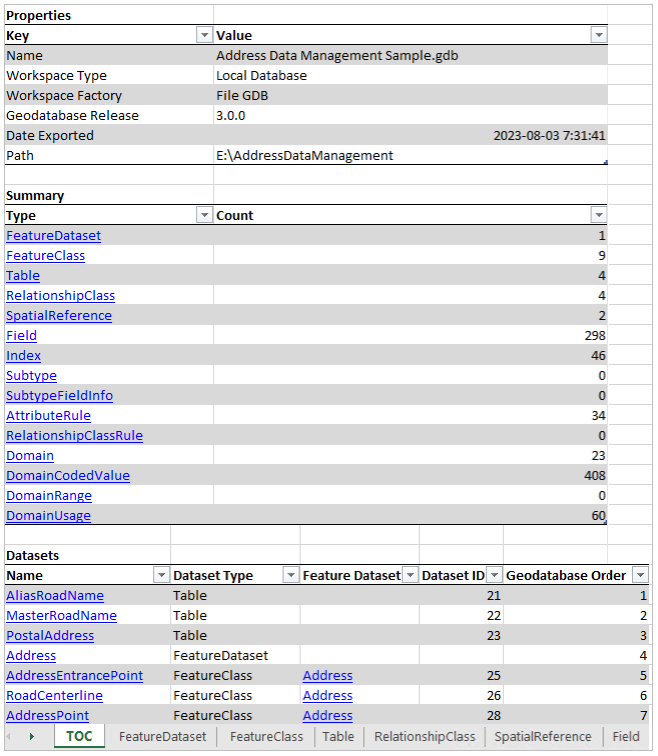658x756 pixels.
Task: Open the Value column filter dropdown
Action: 599,35
